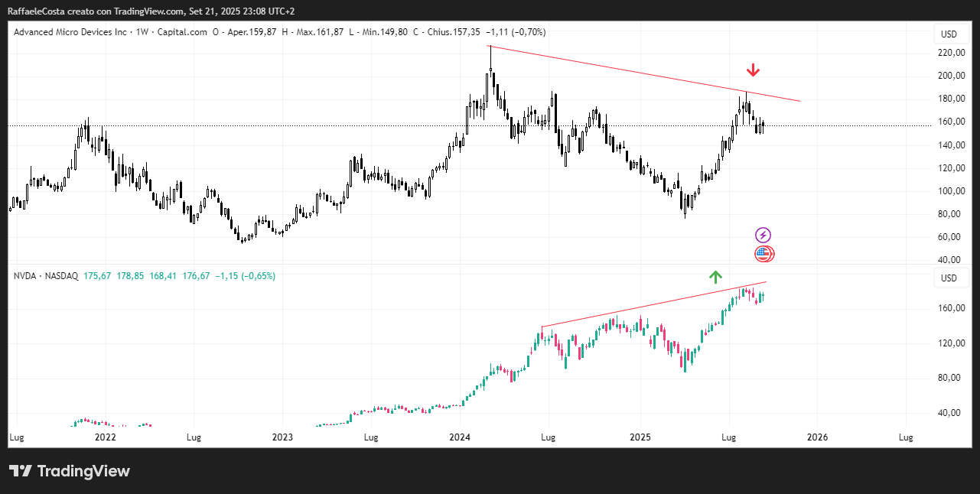Open the USD currency selector on AMD pane

(949, 34)
